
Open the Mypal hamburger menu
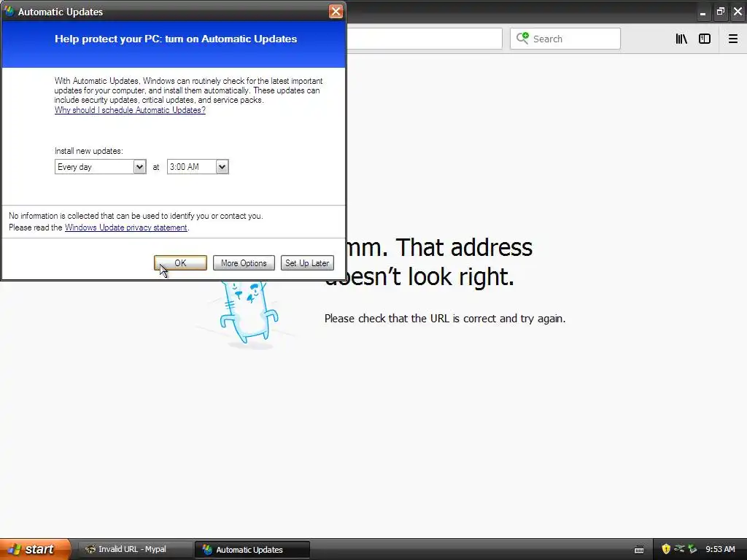point(732,39)
